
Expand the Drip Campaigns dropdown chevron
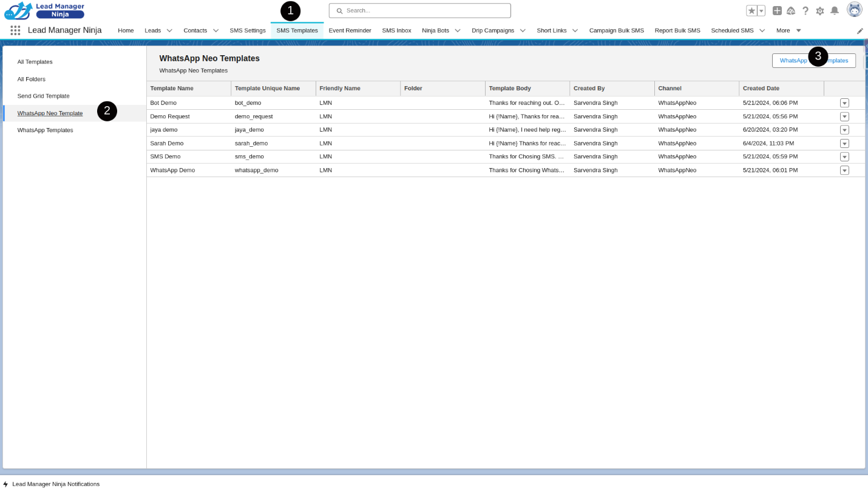coord(523,30)
